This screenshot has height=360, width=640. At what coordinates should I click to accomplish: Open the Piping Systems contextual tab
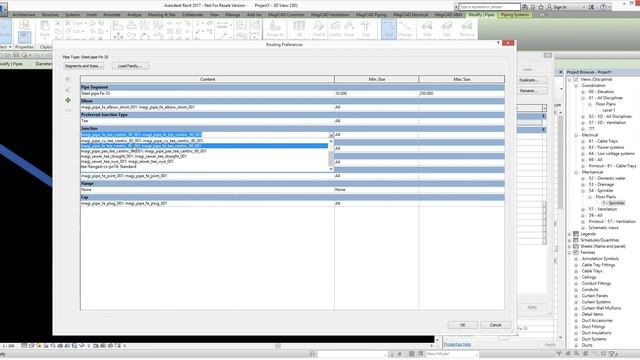515,15
